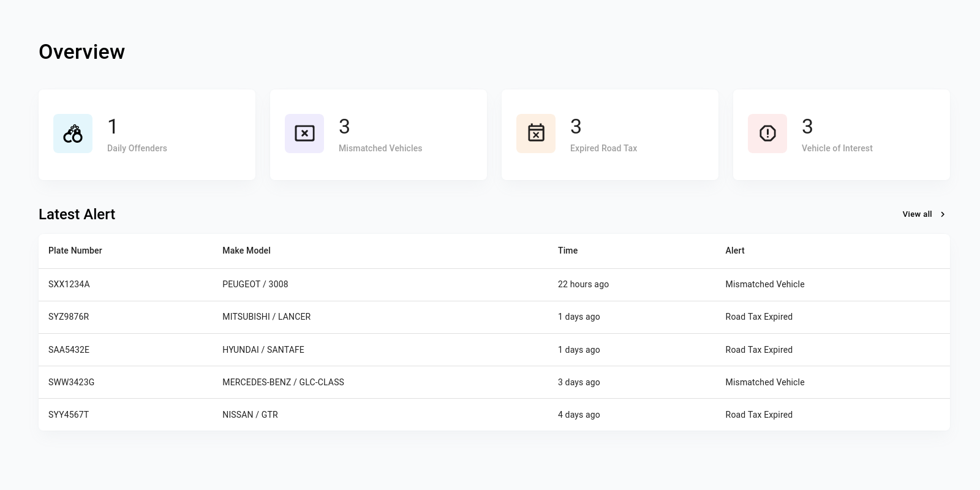Click the Mismatched Vehicles count 3
Image resolution: width=980 pixels, height=490 pixels.
coord(344,127)
